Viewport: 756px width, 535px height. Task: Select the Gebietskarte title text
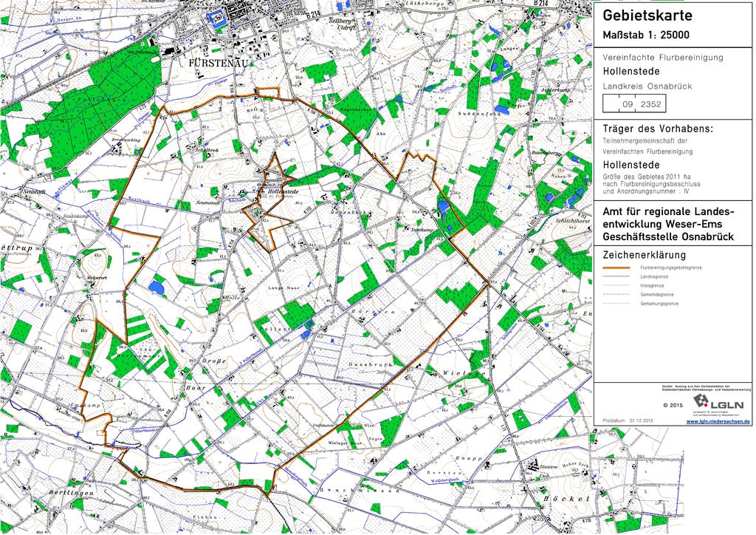(x=647, y=16)
